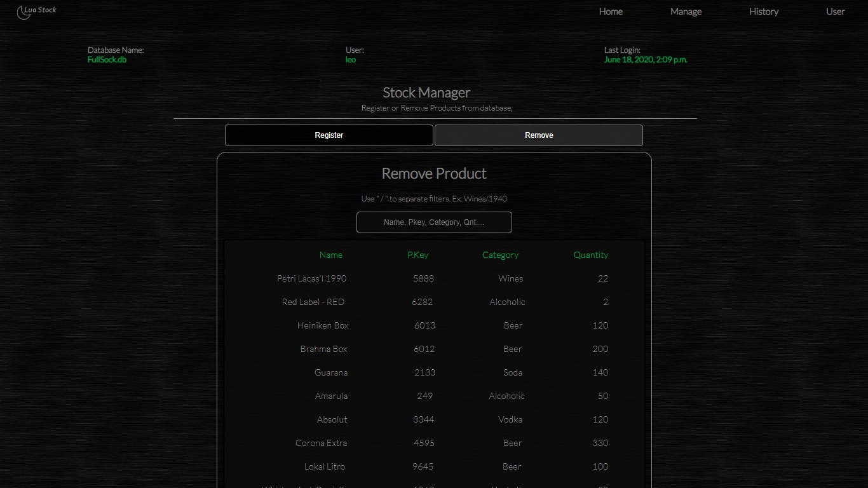Click the P.Key column header
This screenshot has width=868, height=488.
[x=417, y=255]
